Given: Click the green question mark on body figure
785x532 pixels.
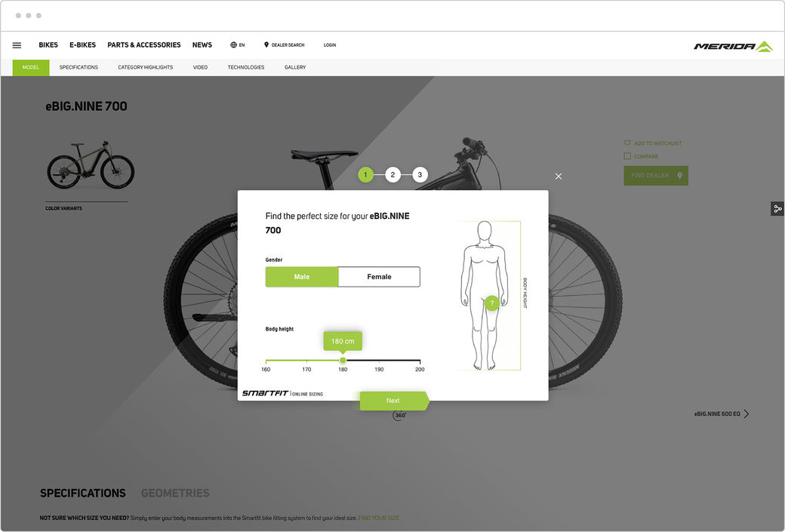Looking at the screenshot, I should tap(491, 303).
